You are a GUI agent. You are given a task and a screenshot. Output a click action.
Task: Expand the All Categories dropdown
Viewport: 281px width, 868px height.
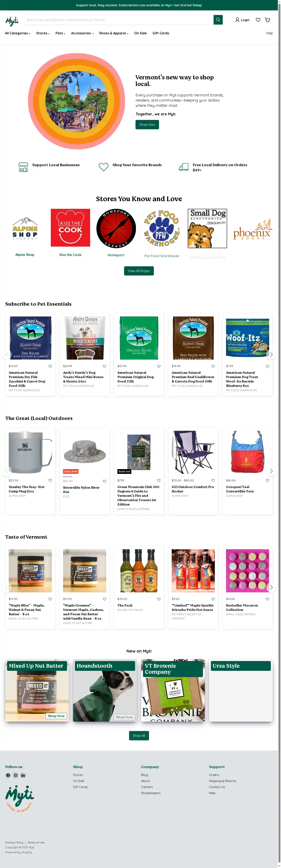point(17,33)
